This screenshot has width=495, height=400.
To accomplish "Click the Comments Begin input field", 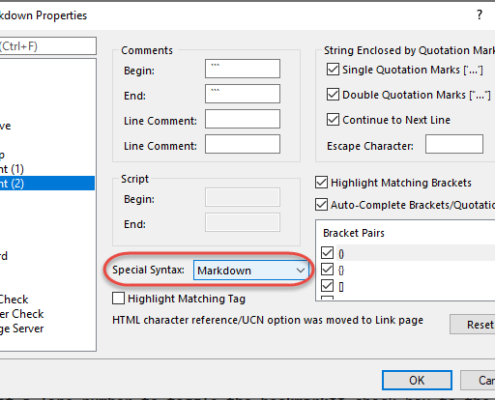I will [242, 69].
